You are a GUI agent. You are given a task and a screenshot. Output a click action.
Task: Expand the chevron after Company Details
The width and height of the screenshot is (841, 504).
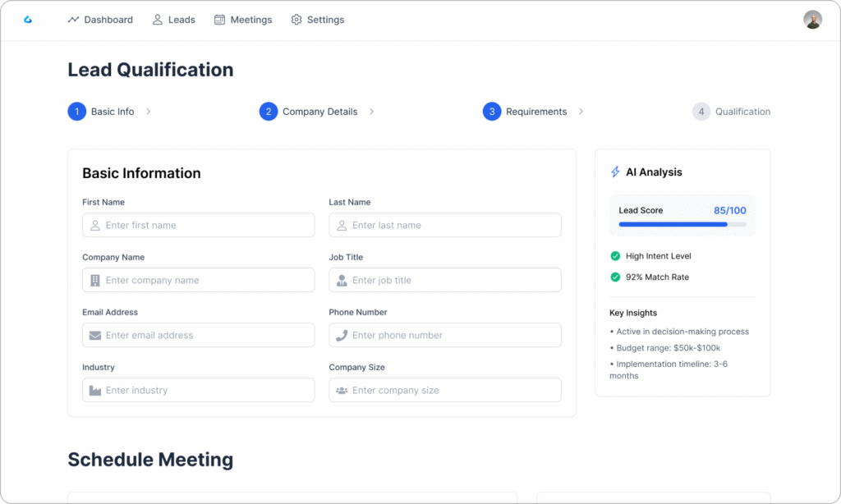[372, 111]
